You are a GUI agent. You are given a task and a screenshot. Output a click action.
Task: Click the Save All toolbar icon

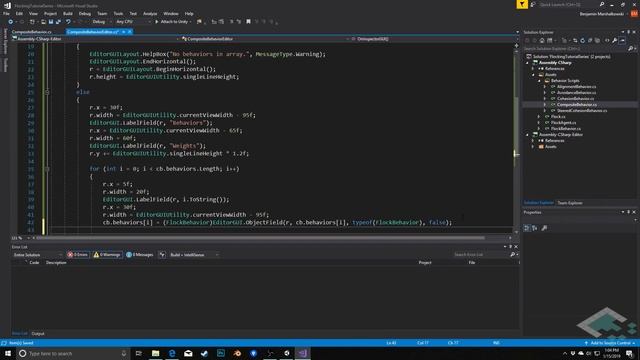pyautogui.click(x=58, y=22)
